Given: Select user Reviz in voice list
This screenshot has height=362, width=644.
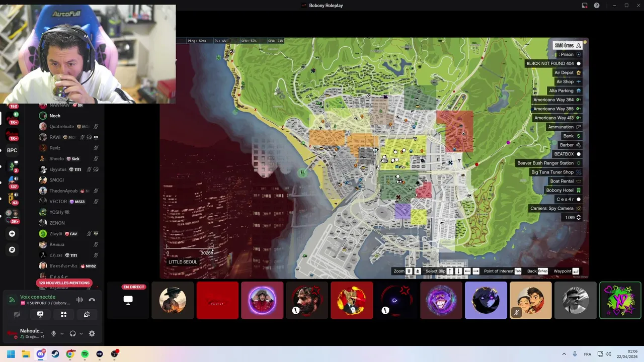Looking at the screenshot, I should coord(68,148).
